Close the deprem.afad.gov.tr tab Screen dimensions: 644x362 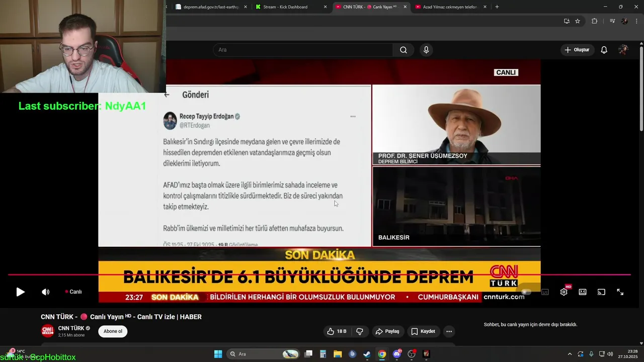click(246, 7)
